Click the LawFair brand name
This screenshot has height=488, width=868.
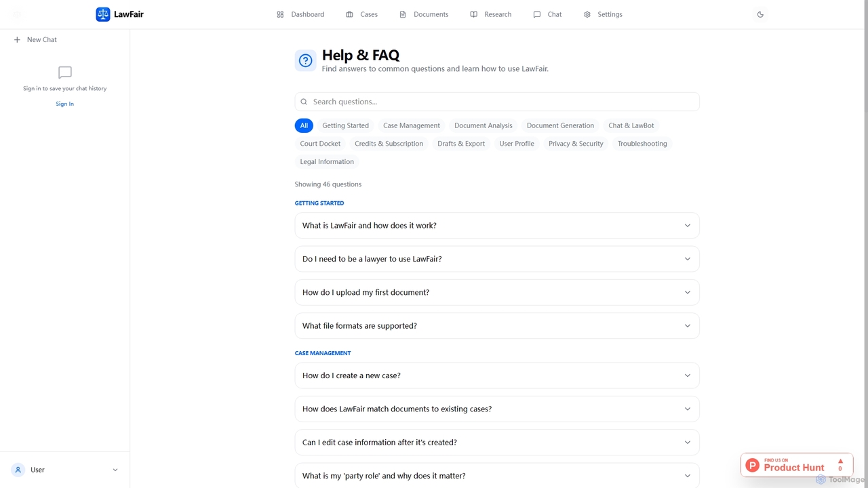[x=129, y=14]
